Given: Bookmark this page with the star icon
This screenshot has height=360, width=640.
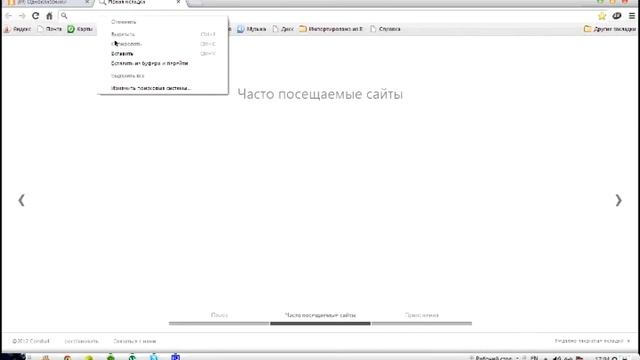Looking at the screenshot, I should [x=602, y=16].
